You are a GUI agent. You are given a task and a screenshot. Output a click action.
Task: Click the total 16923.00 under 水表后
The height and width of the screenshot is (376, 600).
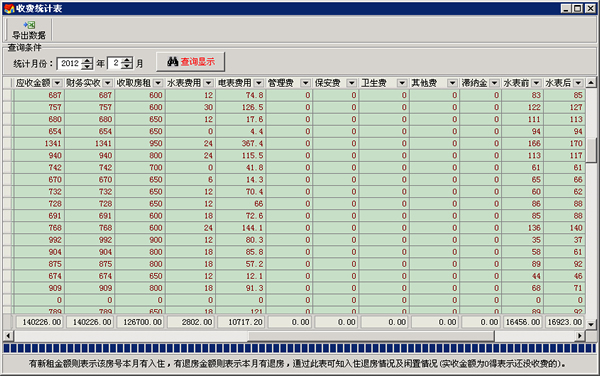(x=564, y=322)
